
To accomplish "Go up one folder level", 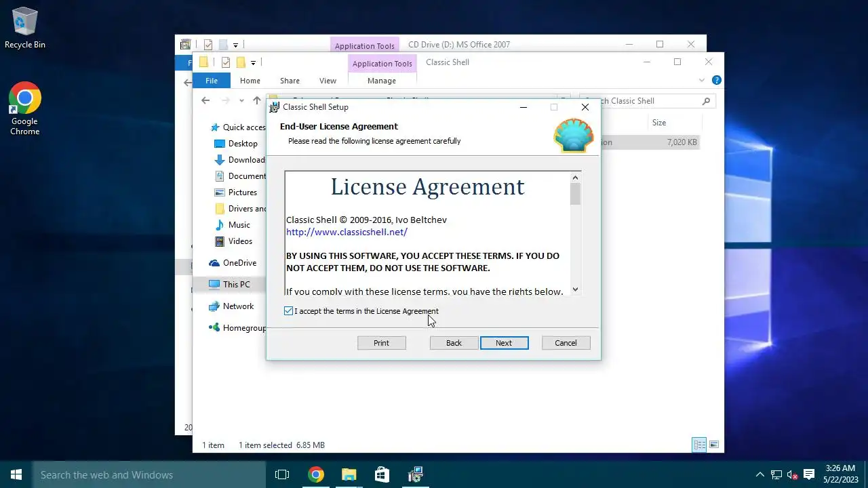I will point(257,101).
